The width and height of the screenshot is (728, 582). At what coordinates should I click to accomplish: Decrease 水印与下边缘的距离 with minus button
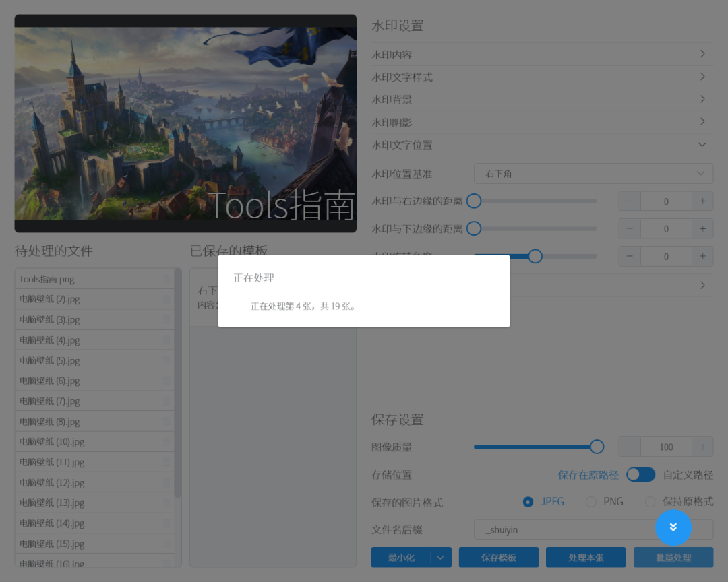[x=630, y=228]
